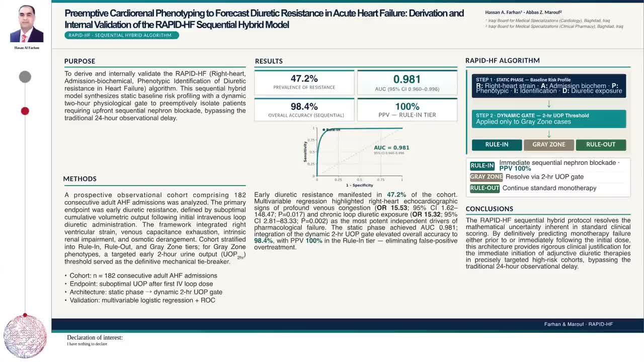Click the Farhan & Marouf footer text
The image size is (644, 362).
coord(579,324)
